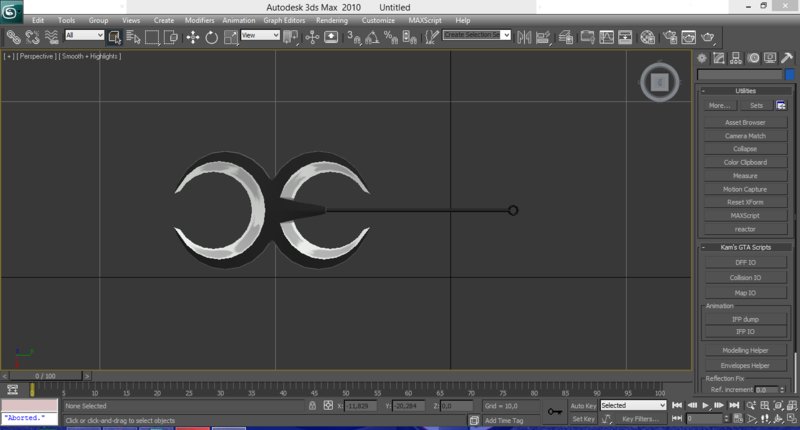
Task: Open the reference coordinate 'View' dropdown
Action: (260, 35)
